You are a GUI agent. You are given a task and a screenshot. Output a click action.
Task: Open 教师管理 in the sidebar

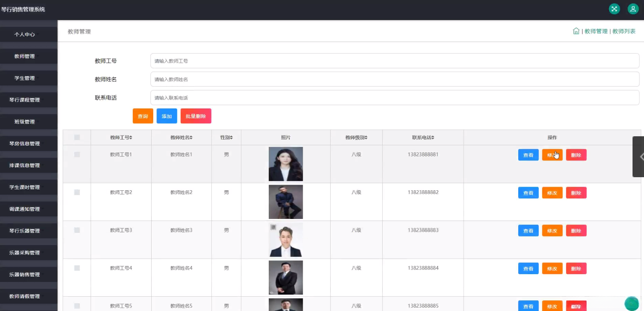tap(29, 56)
